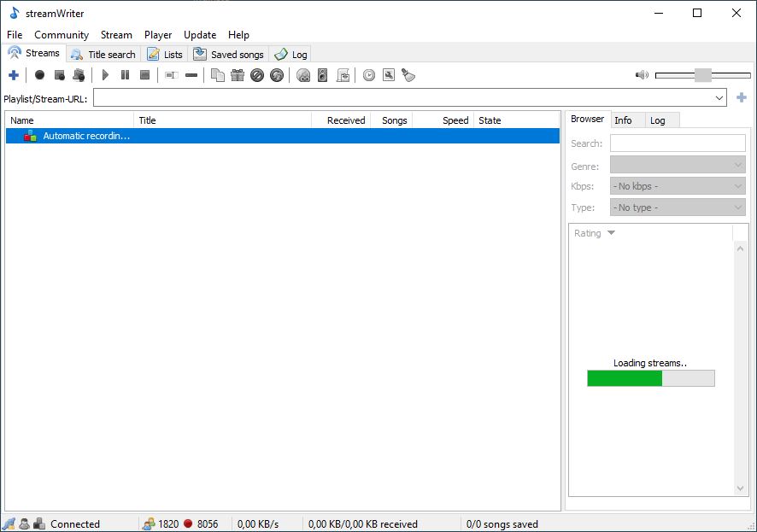This screenshot has width=757, height=532.
Task: Click the streamWriter music note title icon
Action: (x=15, y=13)
